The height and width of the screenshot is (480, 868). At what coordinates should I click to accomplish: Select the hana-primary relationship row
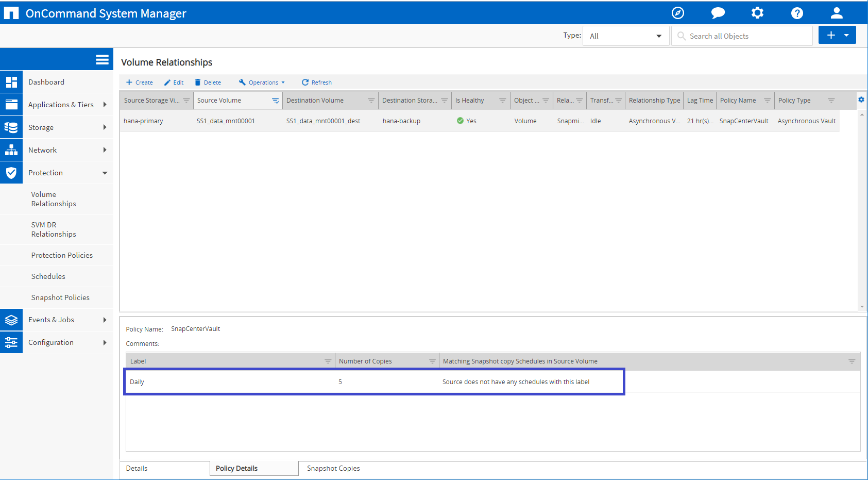[143, 121]
